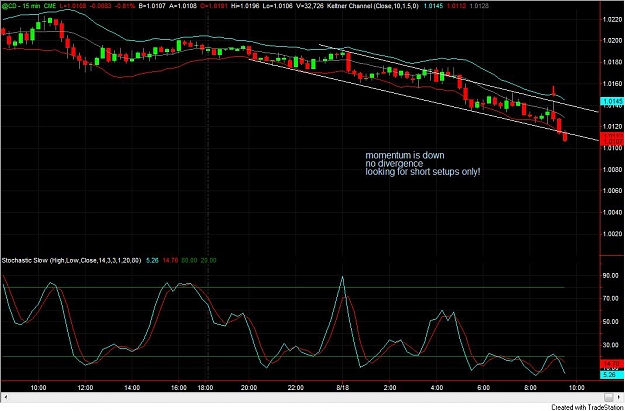The height and width of the screenshot is (411, 625).
Task: Click the horizontal scrollbar thumb
Action: pos(609,397)
